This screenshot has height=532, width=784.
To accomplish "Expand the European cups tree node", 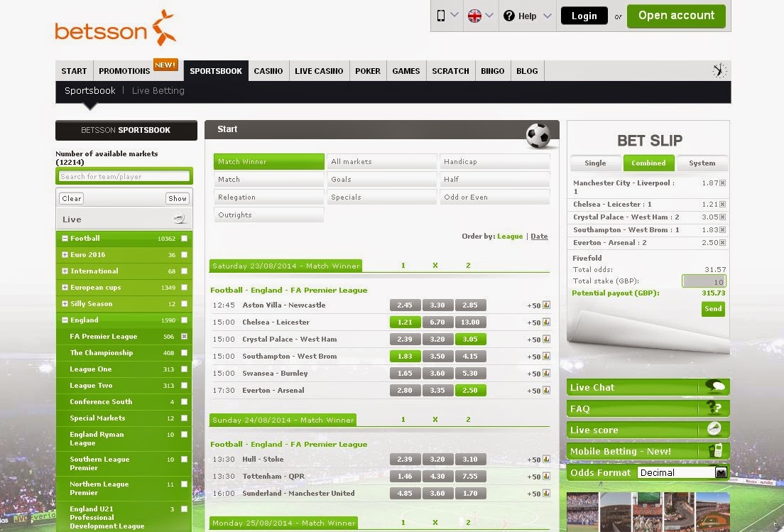I will 65,288.
